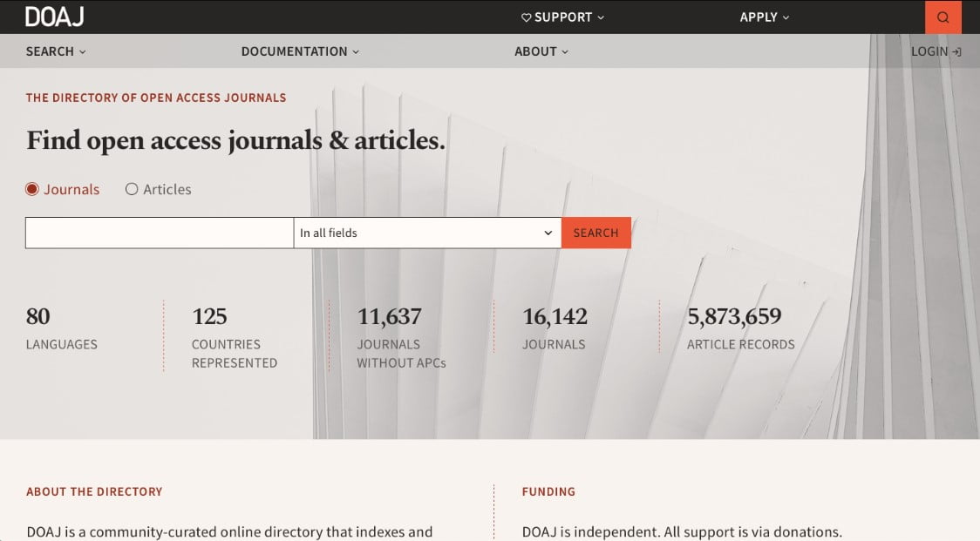The height and width of the screenshot is (541, 980).
Task: Click the login arrow icon
Action: click(x=956, y=52)
